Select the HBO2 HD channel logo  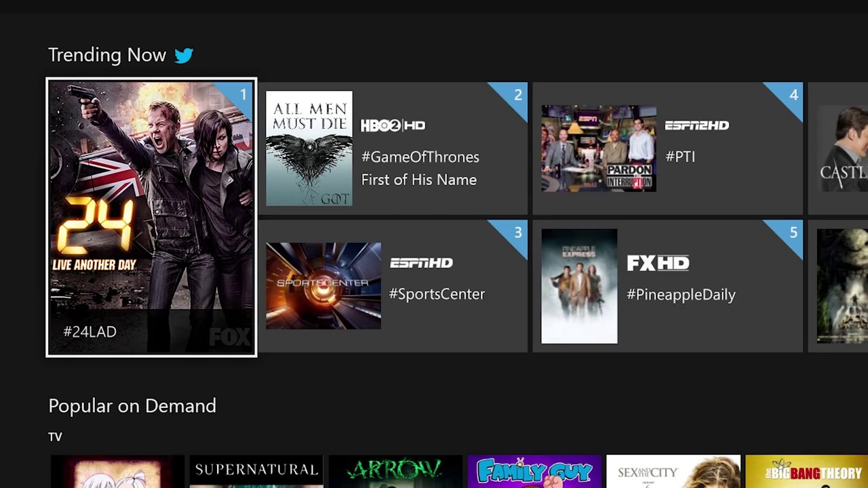[x=393, y=125]
